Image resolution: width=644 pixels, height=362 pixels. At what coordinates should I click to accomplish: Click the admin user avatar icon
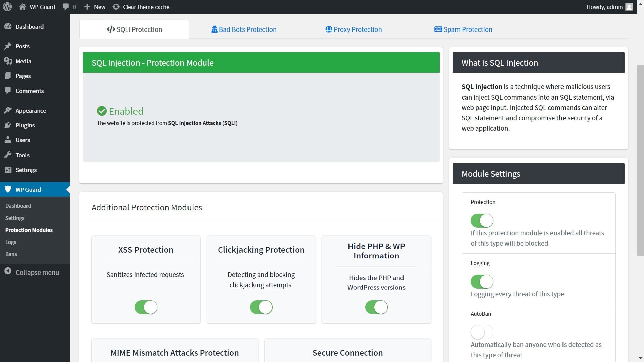(x=629, y=7)
